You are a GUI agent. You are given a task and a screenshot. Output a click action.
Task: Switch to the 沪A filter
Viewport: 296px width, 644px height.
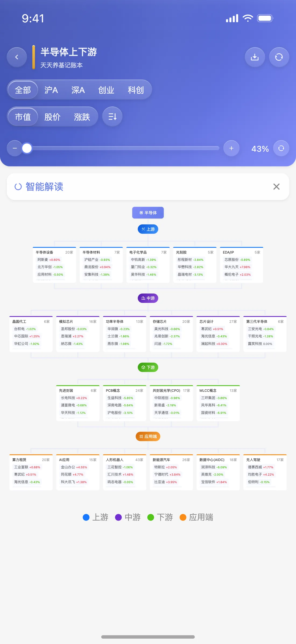51,90
